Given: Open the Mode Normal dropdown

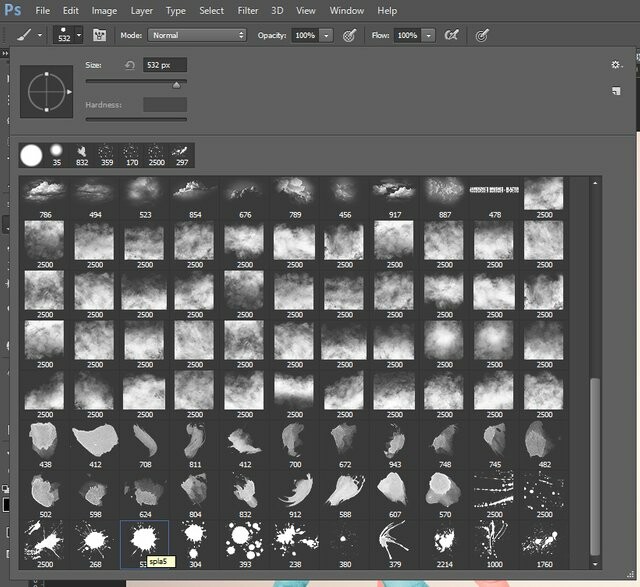Looking at the screenshot, I should pyautogui.click(x=197, y=36).
